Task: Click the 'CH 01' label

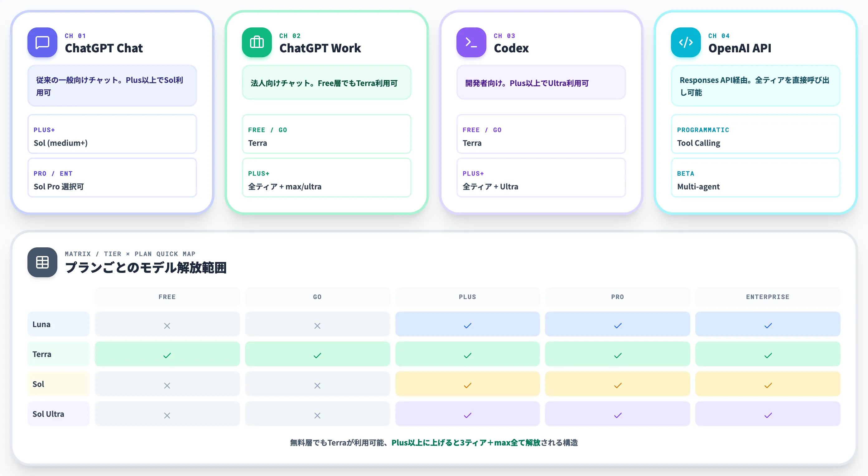Action: tap(75, 36)
